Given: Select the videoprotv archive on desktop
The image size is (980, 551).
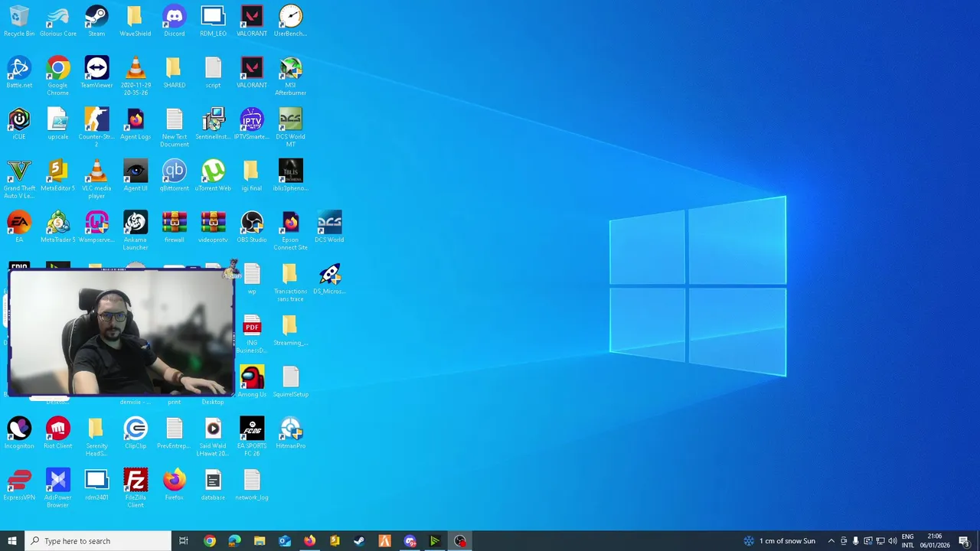Looking at the screenshot, I should pos(213,227).
